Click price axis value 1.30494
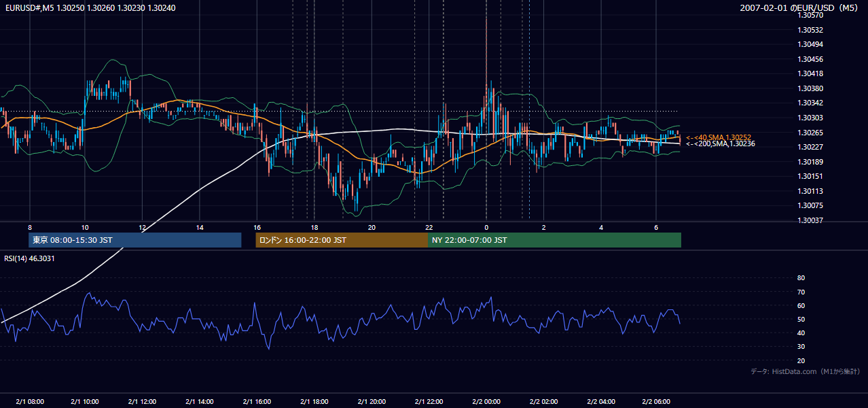Image resolution: width=868 pixels, height=408 pixels. pos(810,45)
